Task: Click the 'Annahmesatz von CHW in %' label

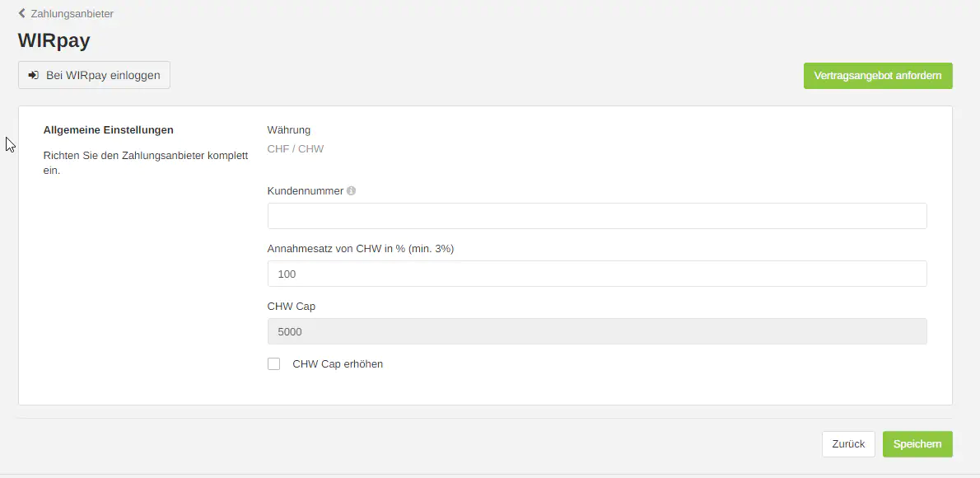Action: click(x=361, y=248)
